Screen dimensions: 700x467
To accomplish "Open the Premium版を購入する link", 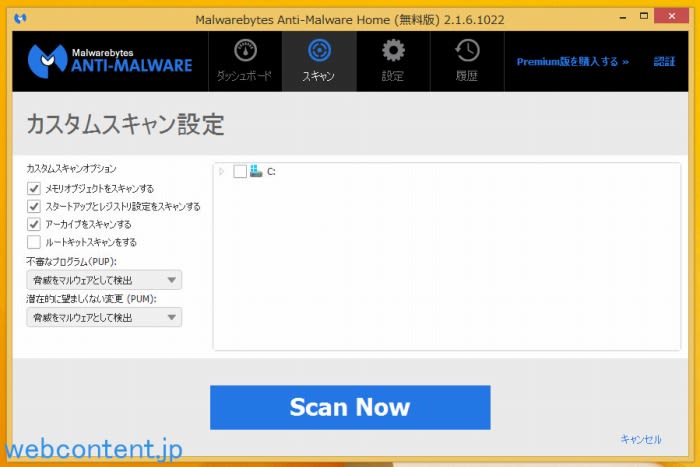I will point(573,61).
